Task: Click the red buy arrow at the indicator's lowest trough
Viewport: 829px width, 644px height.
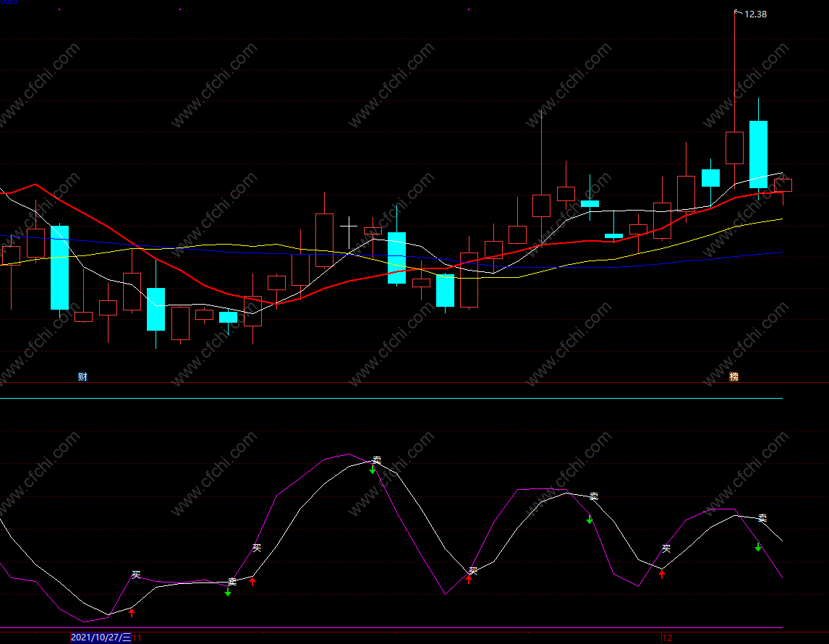Action: 132,612
